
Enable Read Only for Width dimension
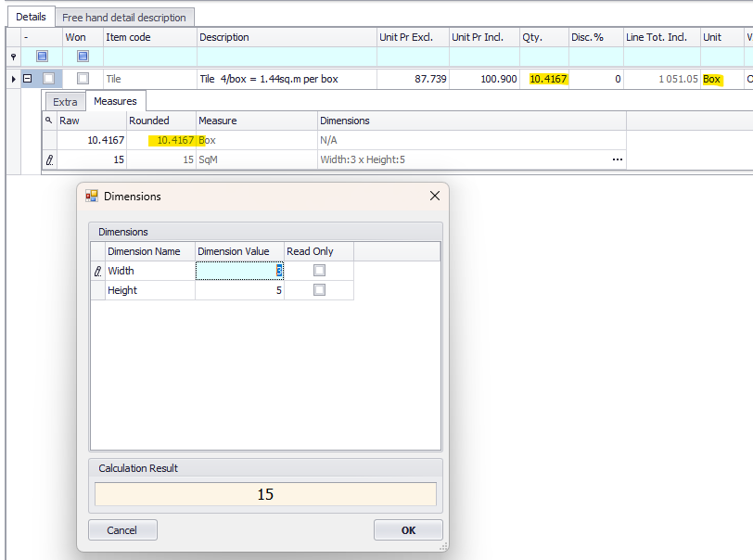point(319,271)
